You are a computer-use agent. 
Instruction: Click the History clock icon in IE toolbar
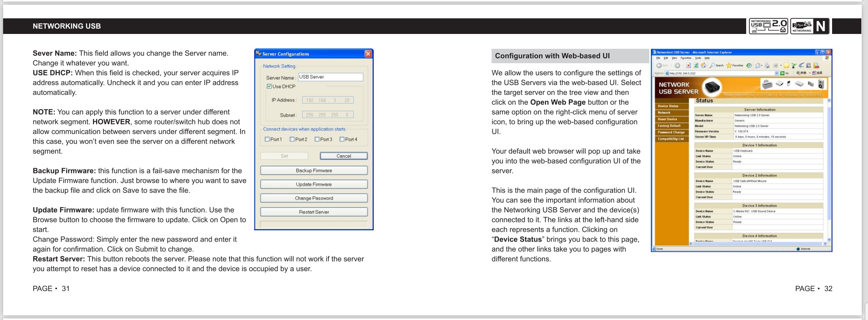coord(749,66)
